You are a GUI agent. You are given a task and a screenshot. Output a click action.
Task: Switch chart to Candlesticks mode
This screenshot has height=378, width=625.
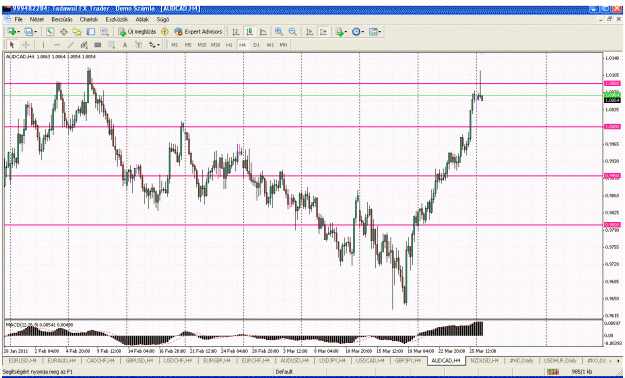(250, 32)
